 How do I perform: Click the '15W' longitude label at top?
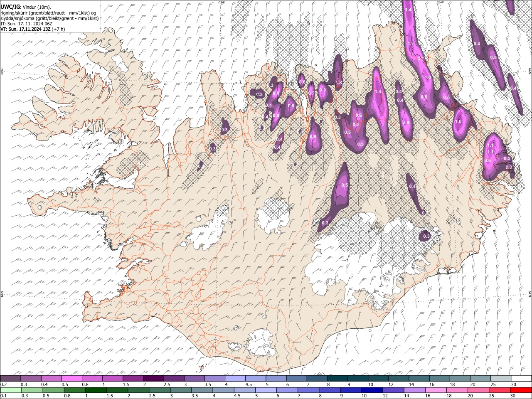click(440, 2)
